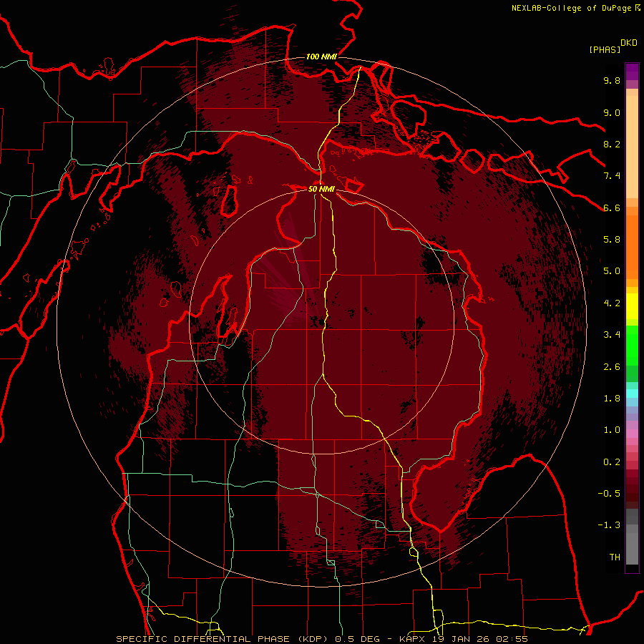644x644 pixels.
Task: Click the 9.8 value on the scale
Action: (x=612, y=80)
